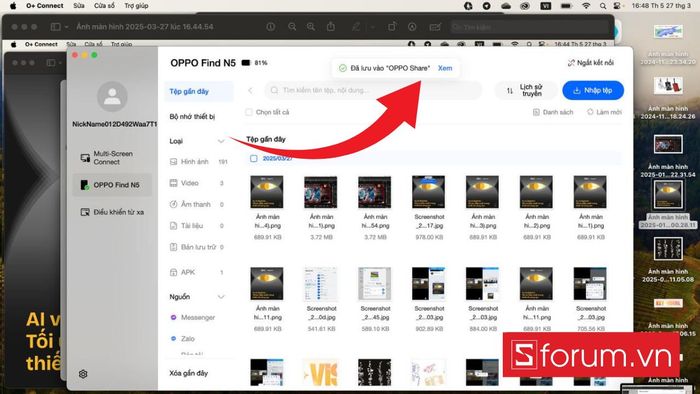Collapse the Nguồn section chevron
The width and height of the screenshot is (700, 394).
(221, 297)
